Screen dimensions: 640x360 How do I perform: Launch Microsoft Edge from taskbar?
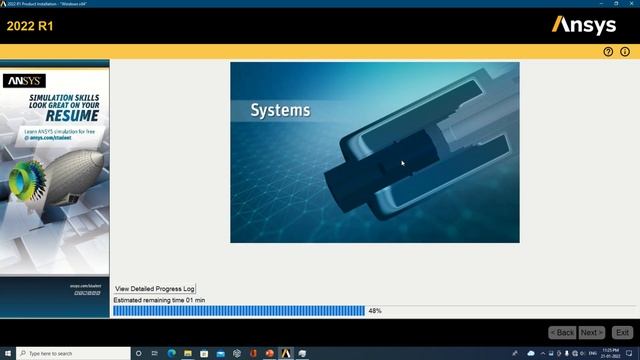[x=171, y=353]
